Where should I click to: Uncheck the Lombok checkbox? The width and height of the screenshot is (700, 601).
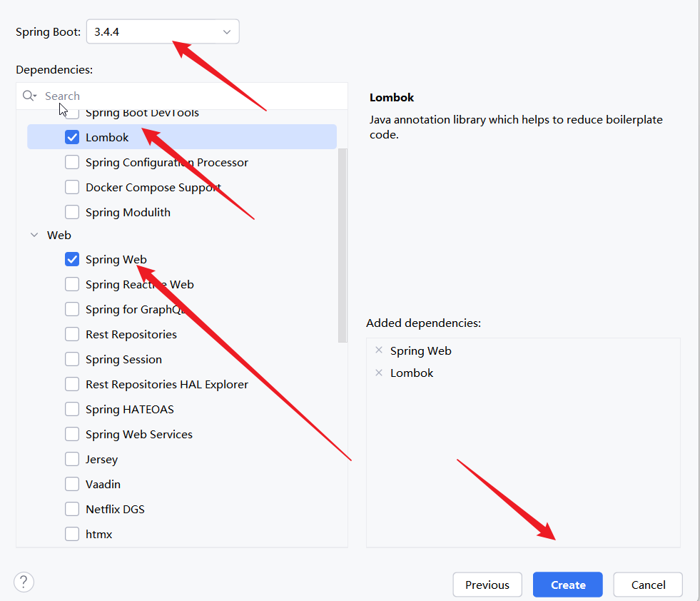coord(72,137)
